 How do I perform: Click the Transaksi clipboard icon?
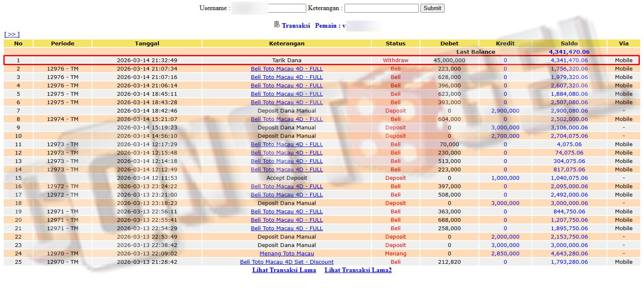(x=276, y=24)
